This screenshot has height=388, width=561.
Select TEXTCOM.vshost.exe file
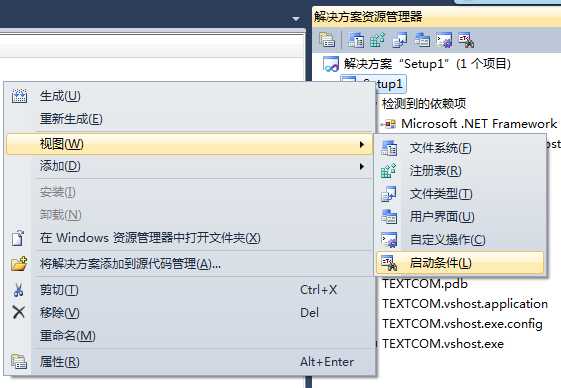pos(443,344)
